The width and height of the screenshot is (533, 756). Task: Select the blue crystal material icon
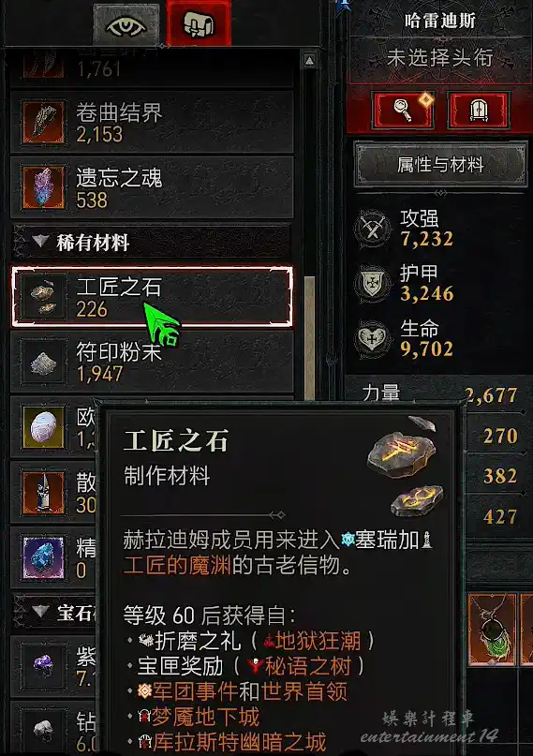click(x=43, y=557)
